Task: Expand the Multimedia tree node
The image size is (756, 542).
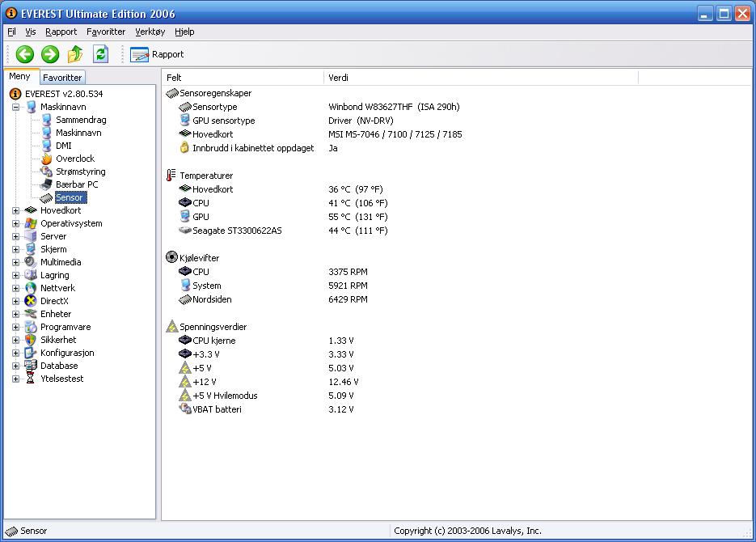Action: click(16, 262)
